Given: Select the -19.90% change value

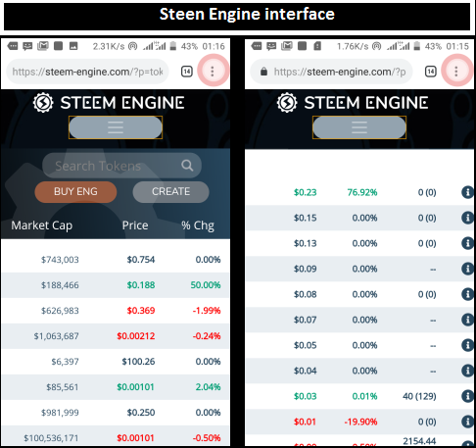Looking at the screenshot, I should pyautogui.click(x=360, y=422).
